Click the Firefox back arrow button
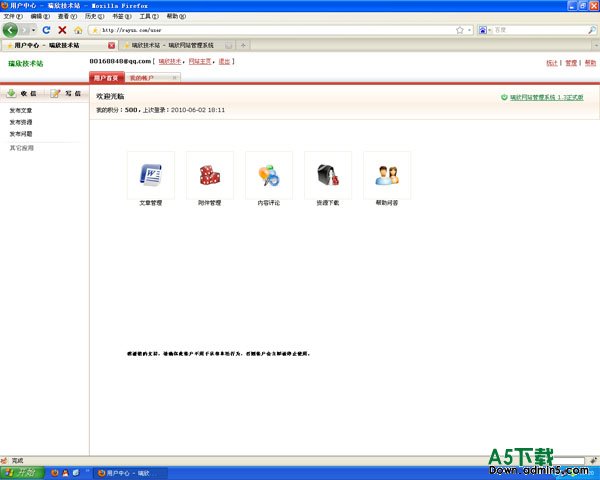This screenshot has width=600, height=480. tap(10, 30)
